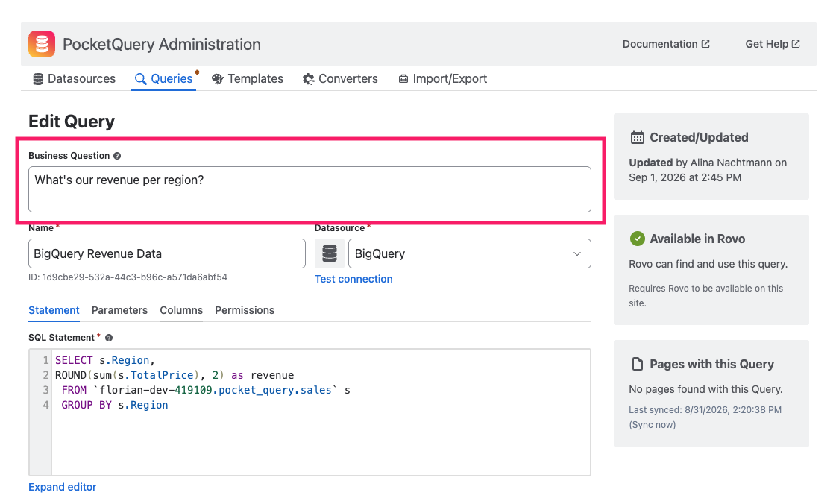Image resolution: width=836 pixels, height=504 pixels.
Task: Click the green checkmark Available in Rovo icon
Action: coord(637,239)
